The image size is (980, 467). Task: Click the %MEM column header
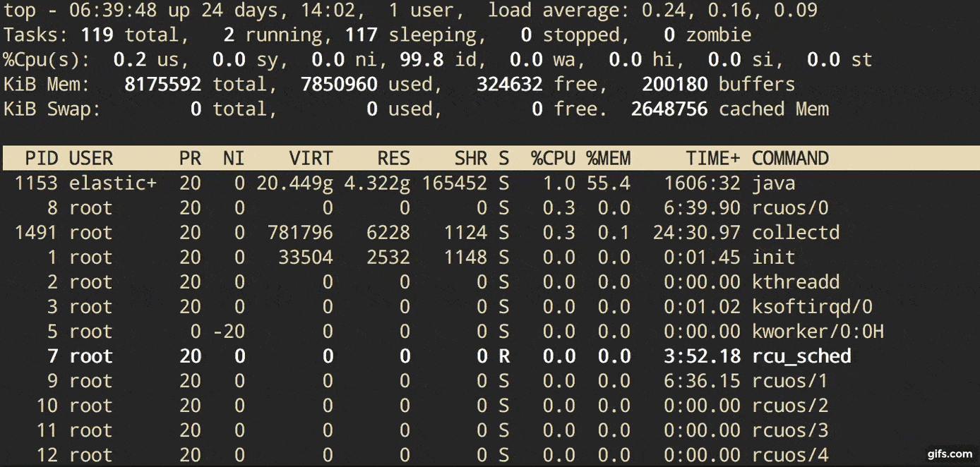(609, 158)
